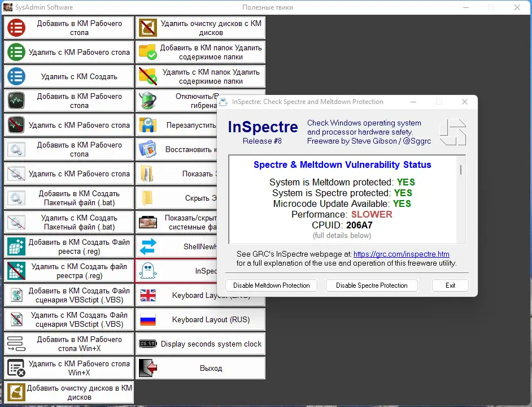Click the 'Полезные твики' window title text
The width and height of the screenshot is (532, 407).
pos(267,7)
